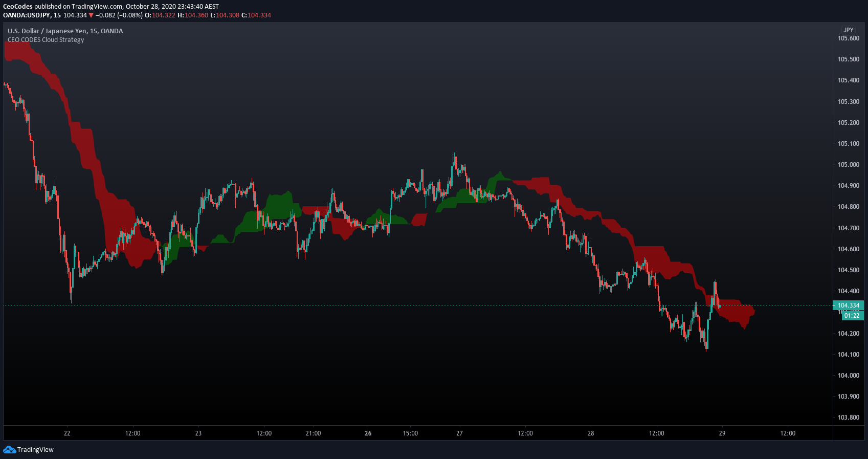Viewport: 868px width, 459px height.
Task: Click the Low value 104.308 in header
Action: pyautogui.click(x=228, y=15)
